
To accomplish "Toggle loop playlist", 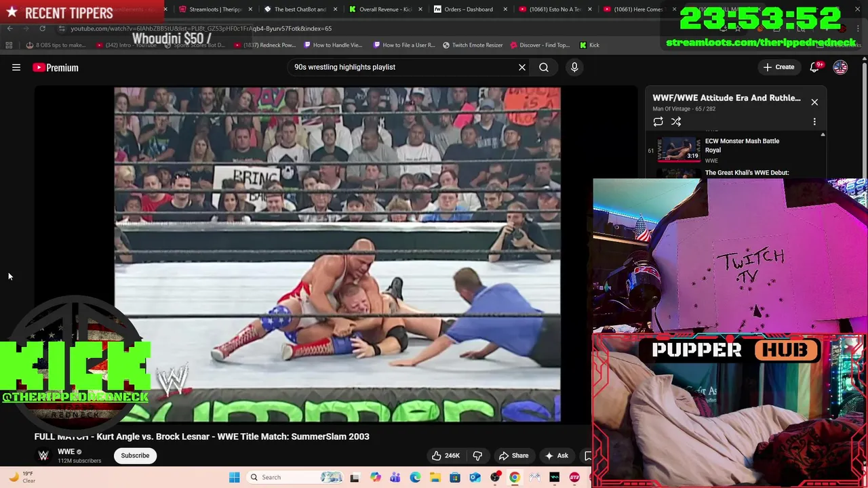I will tap(658, 121).
